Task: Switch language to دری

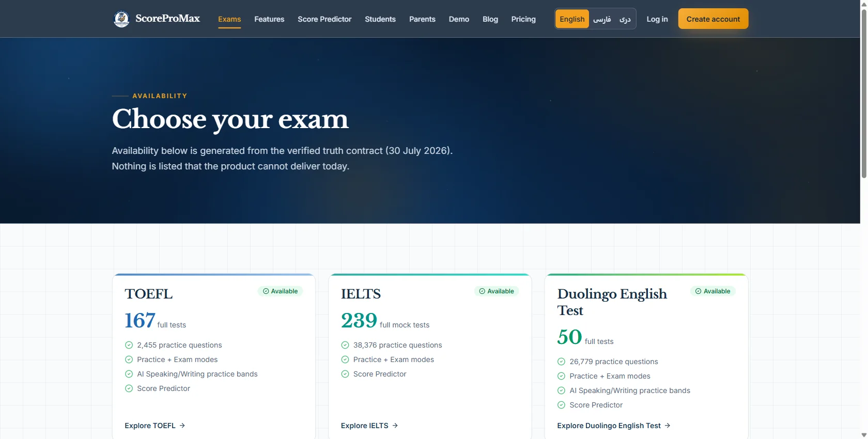Action: point(625,19)
